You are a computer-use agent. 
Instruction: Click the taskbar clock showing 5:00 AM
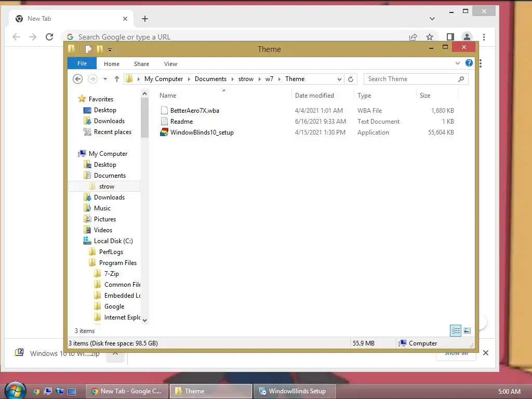coord(509,392)
